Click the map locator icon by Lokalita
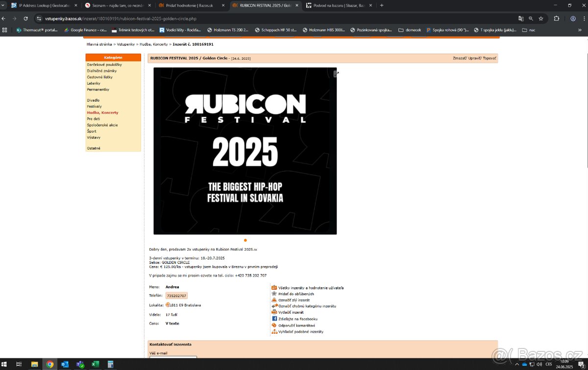Image resolution: width=588 pixels, height=370 pixels. 168,304
